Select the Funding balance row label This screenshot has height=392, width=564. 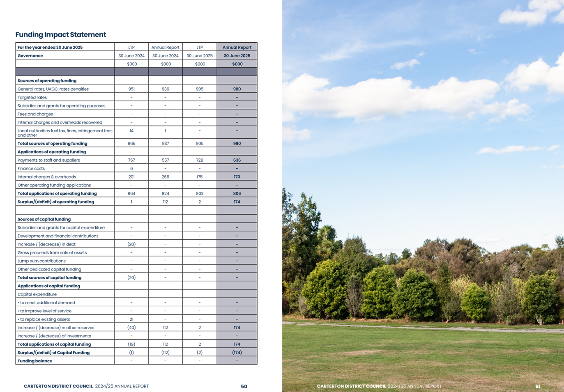(35, 361)
